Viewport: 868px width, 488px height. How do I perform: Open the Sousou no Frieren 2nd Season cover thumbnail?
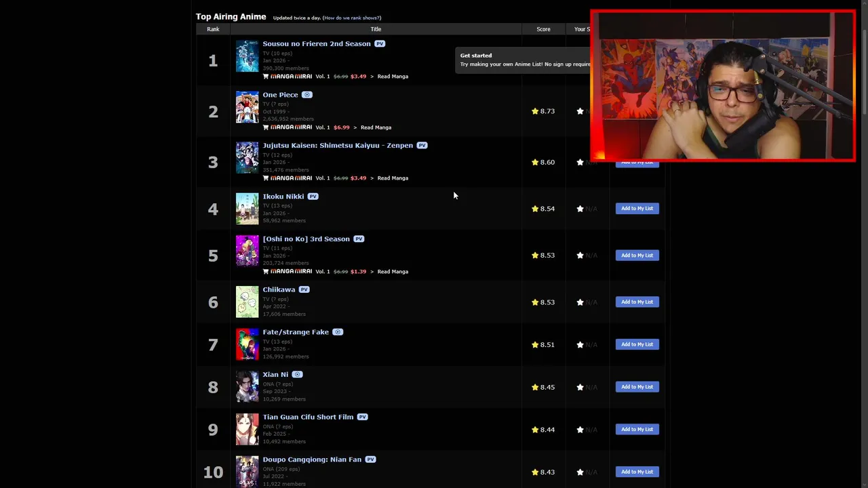[x=247, y=56]
